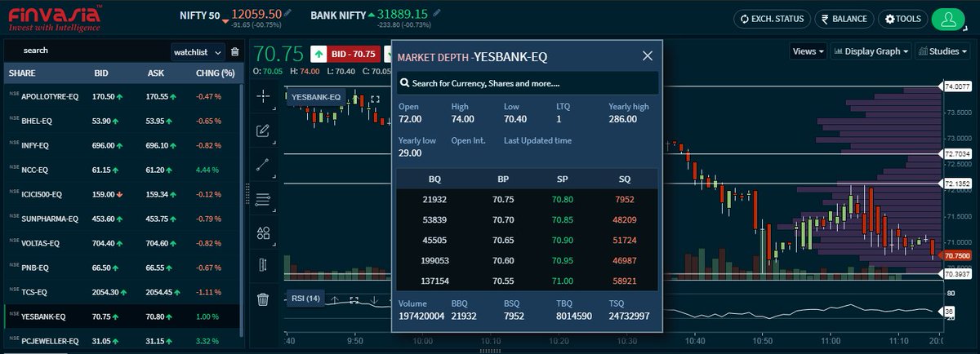Sort by CHNG (%) column header
The height and width of the screenshot is (354, 980).
click(216, 73)
